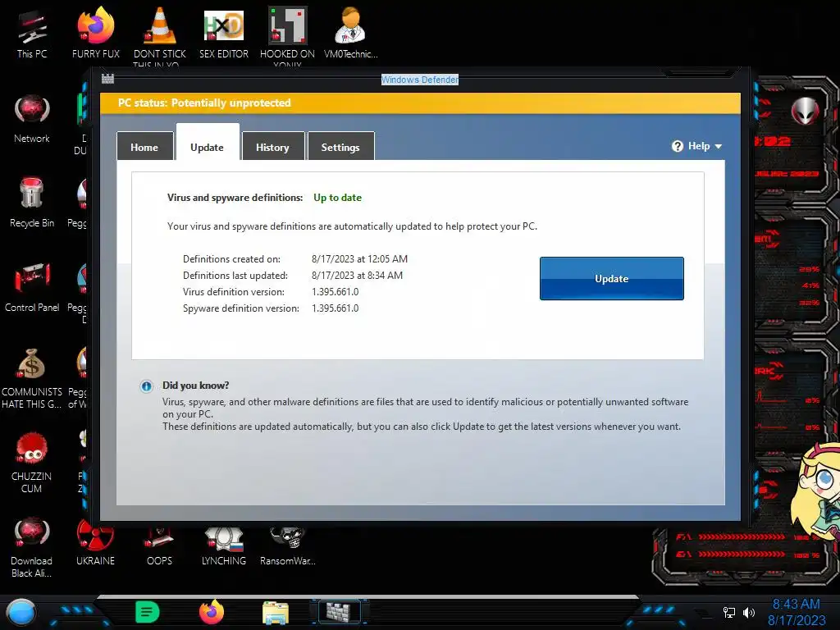Viewport: 840px width, 630px height.
Task: Open the UKRAINE radiation icon
Action: pos(95,543)
